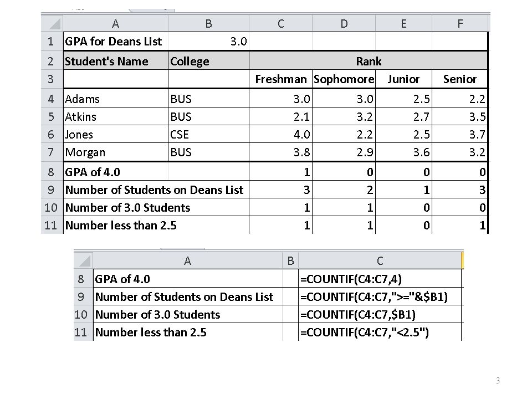Click Jones's CSE college cell

coord(209,134)
